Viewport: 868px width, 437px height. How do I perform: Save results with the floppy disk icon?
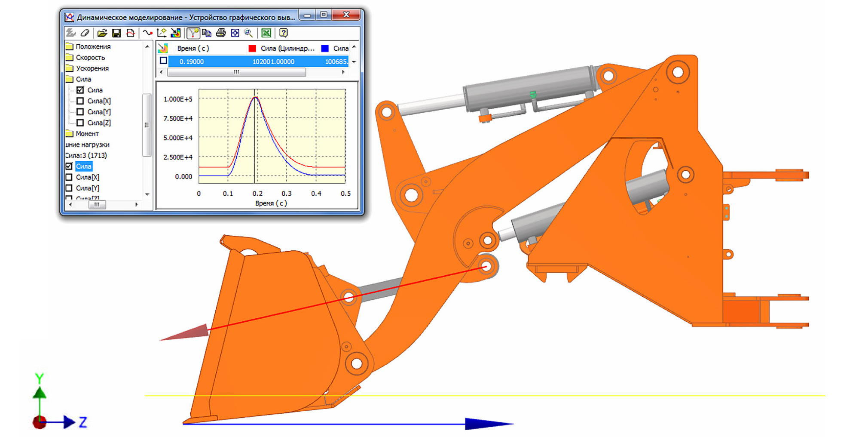click(116, 33)
